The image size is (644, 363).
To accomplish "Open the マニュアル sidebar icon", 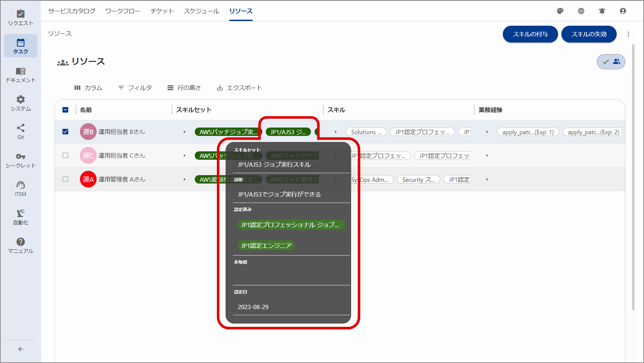I will 20,245.
